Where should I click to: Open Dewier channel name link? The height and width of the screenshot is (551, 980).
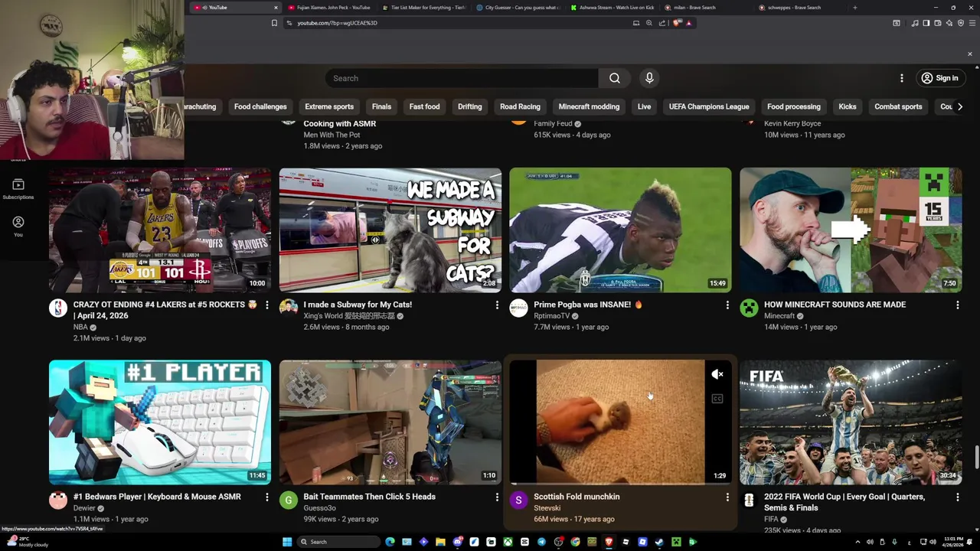[x=84, y=508]
